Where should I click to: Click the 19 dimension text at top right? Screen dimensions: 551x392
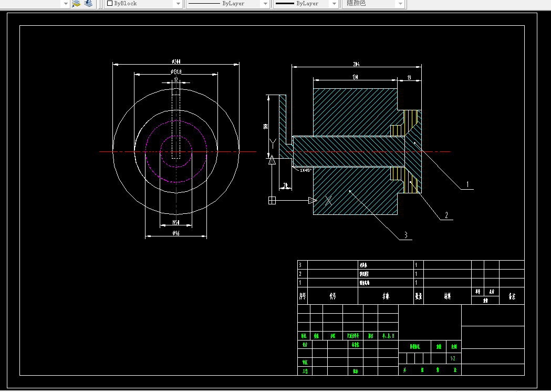409,78
